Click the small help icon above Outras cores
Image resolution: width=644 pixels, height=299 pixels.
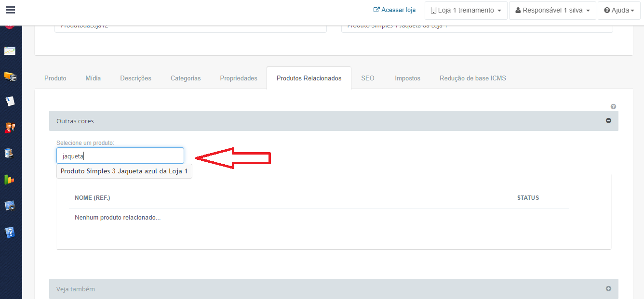(x=613, y=106)
